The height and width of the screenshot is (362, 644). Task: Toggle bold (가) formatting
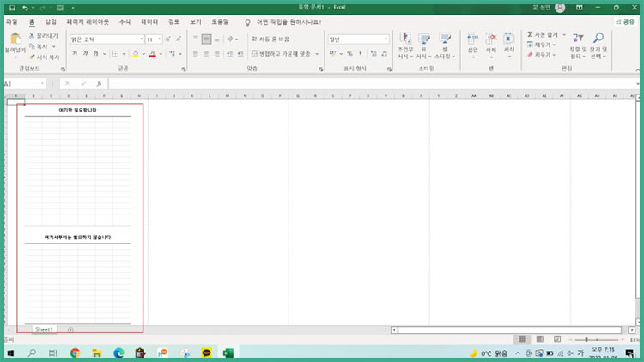click(75, 54)
